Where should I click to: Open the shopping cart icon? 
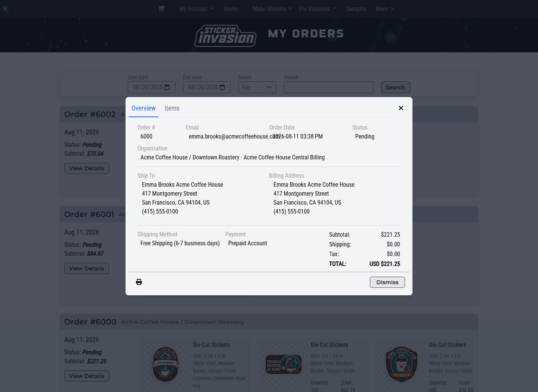pyautogui.click(x=161, y=9)
